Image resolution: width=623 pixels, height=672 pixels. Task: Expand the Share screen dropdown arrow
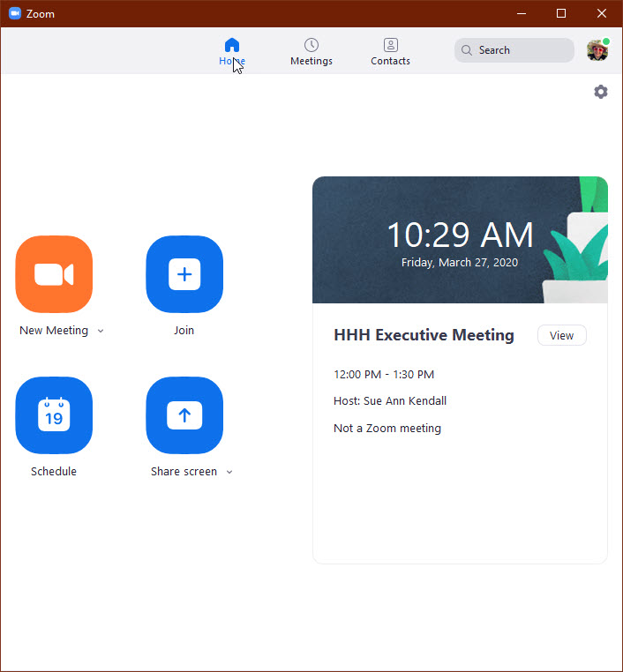point(229,473)
